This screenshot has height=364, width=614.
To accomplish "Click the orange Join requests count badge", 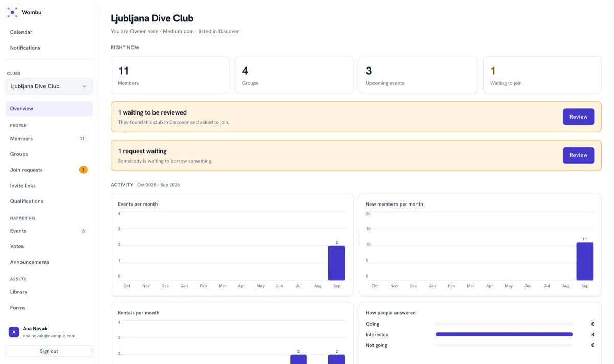I will coord(83,170).
